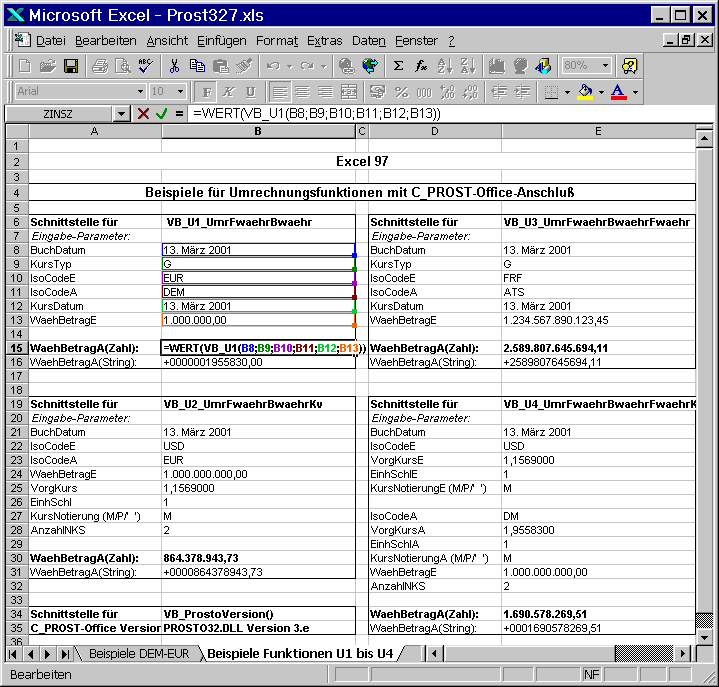Cancel the formula entry with red X
719x687 pixels.
click(144, 114)
